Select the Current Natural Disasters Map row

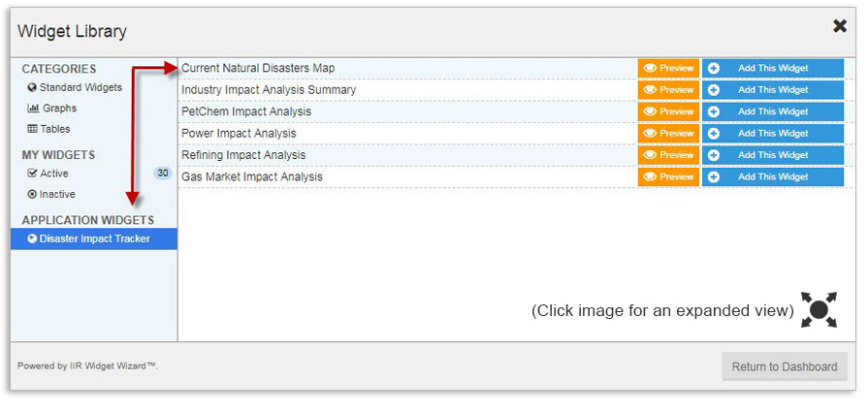258,68
